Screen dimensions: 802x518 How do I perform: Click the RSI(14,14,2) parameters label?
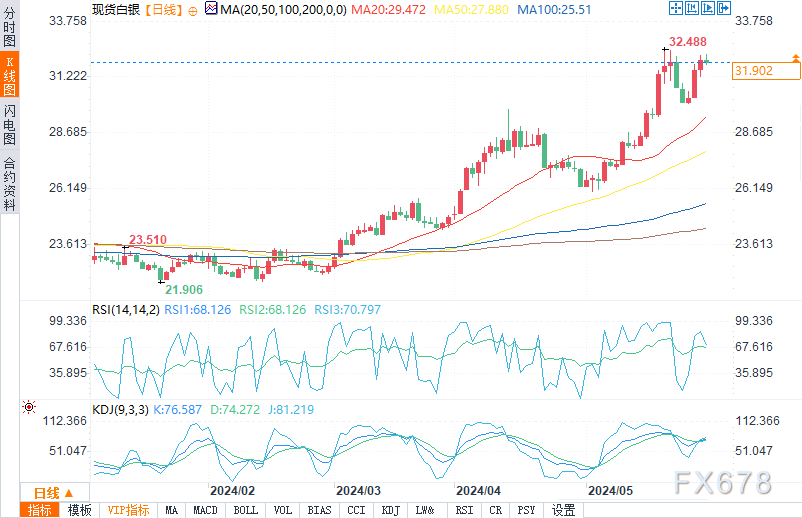(126, 310)
